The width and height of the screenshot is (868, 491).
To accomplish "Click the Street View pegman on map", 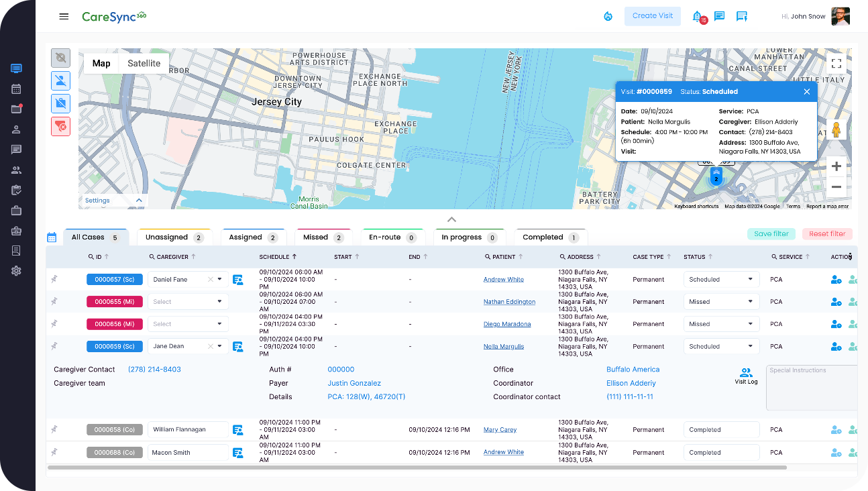I will click(836, 129).
